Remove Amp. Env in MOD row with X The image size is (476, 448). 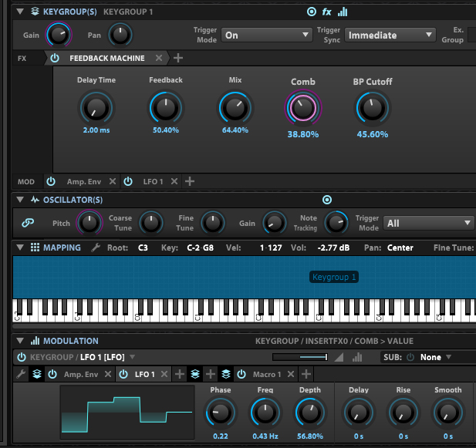click(x=113, y=181)
